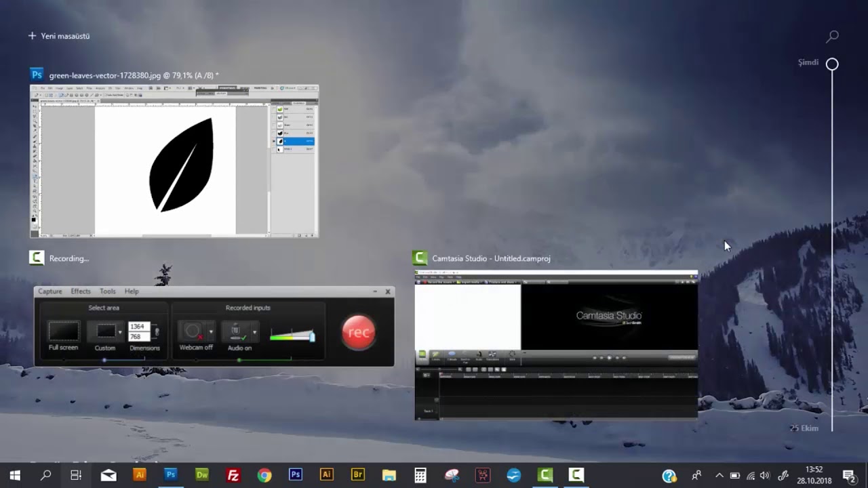Click the 25 Ekim timeline date
Image resolution: width=868 pixels, height=488 pixels.
(804, 428)
